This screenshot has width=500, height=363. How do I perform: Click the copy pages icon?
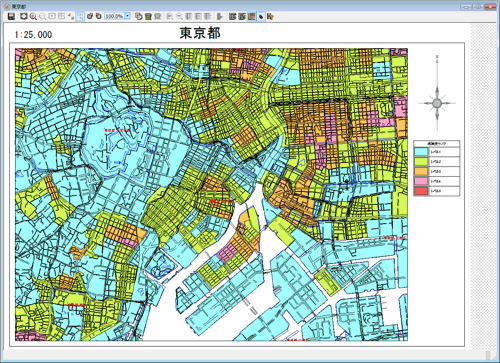pyautogui.click(x=139, y=16)
